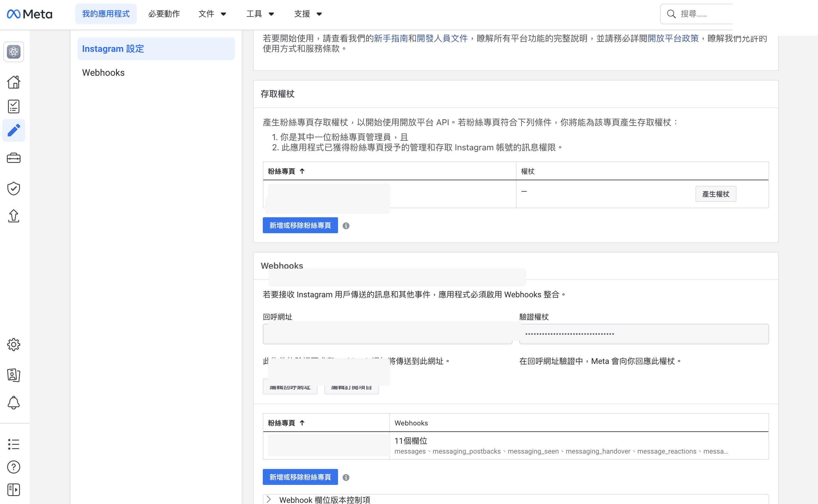This screenshot has height=504, width=818.
Task: Sort access token table by 粉絲專頁 arrow
Action: 302,171
